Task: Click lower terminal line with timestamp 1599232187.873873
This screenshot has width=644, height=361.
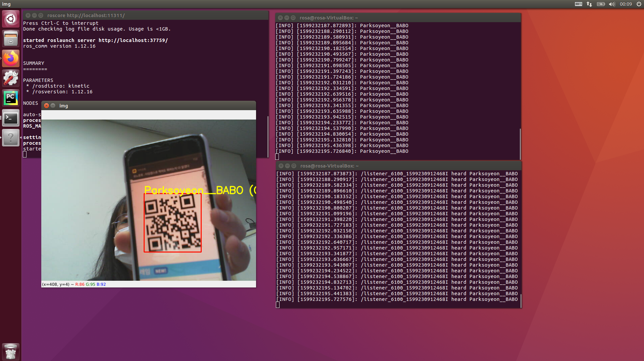Action: (x=397, y=174)
